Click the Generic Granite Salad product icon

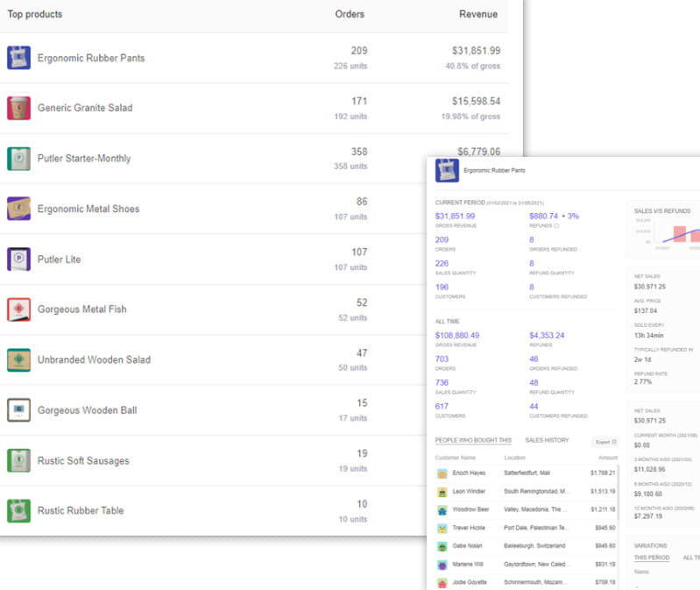[18, 108]
